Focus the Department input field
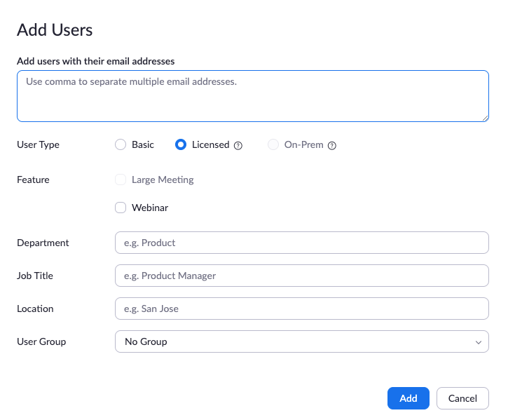This screenshot has height=420, width=508. tap(301, 243)
